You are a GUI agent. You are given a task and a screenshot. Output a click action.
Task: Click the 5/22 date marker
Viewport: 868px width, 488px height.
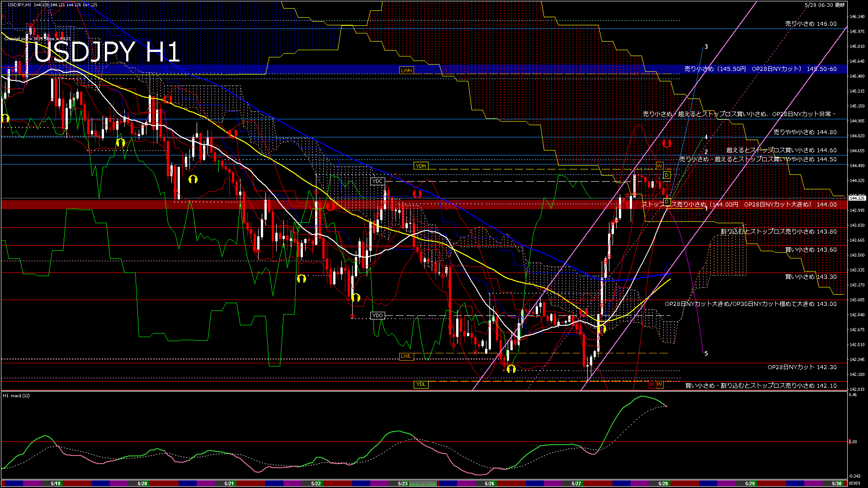(316, 483)
